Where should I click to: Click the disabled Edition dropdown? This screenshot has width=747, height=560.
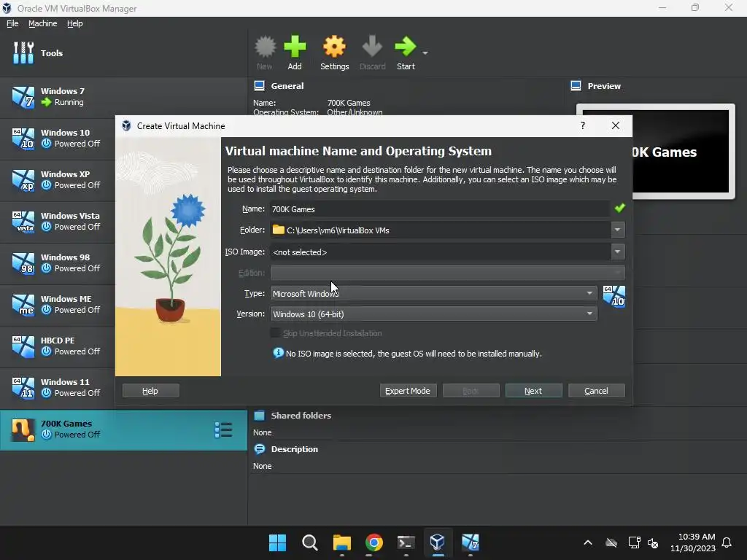447,273
